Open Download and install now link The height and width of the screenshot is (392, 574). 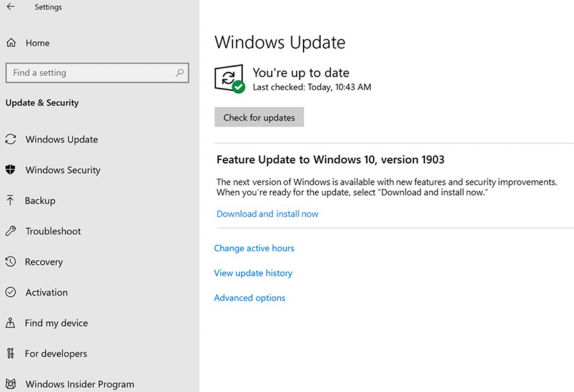[x=267, y=213]
